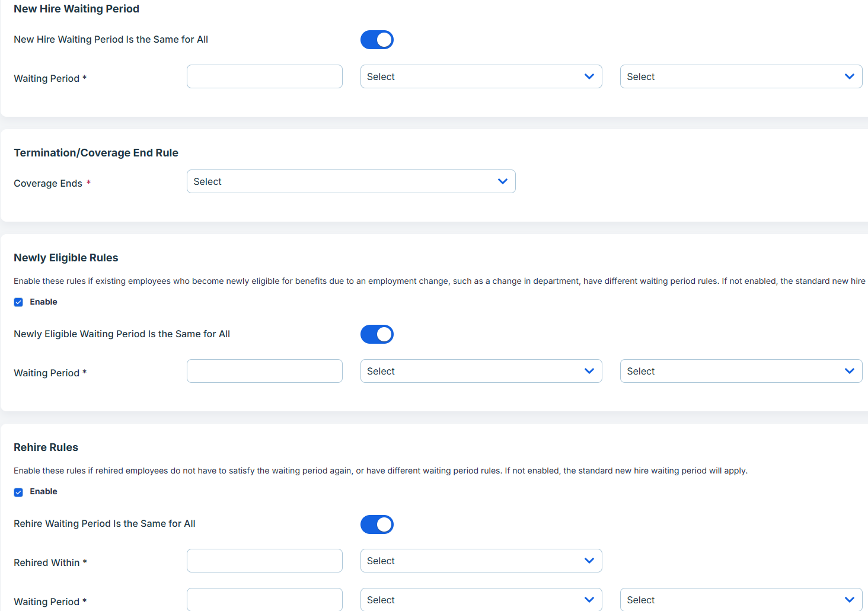The height and width of the screenshot is (611, 868).
Task: Uncheck Enable checkbox under Newly Eligible Rules
Action: tap(18, 302)
